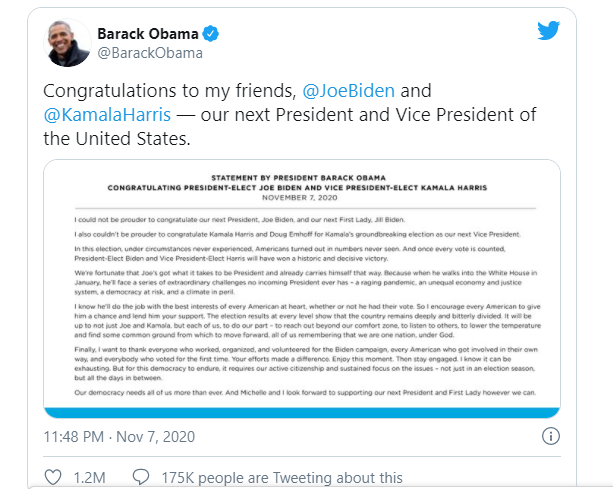Like the tweet with the heart icon
This screenshot has height=489, width=613.
pyautogui.click(x=54, y=478)
